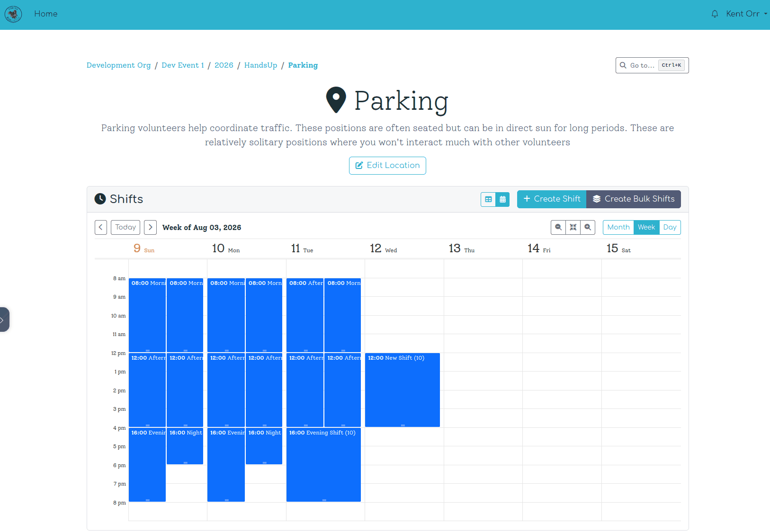
Task: Open Home in the top navigation
Action: (46, 14)
